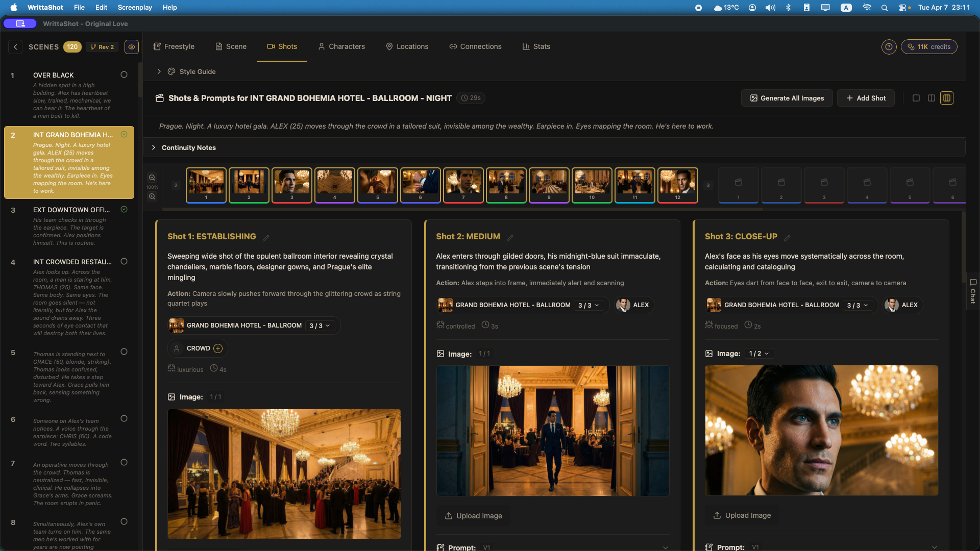Mark scene 1 OVER BLACK as complete
This screenshot has height=551, width=980.
124,74
